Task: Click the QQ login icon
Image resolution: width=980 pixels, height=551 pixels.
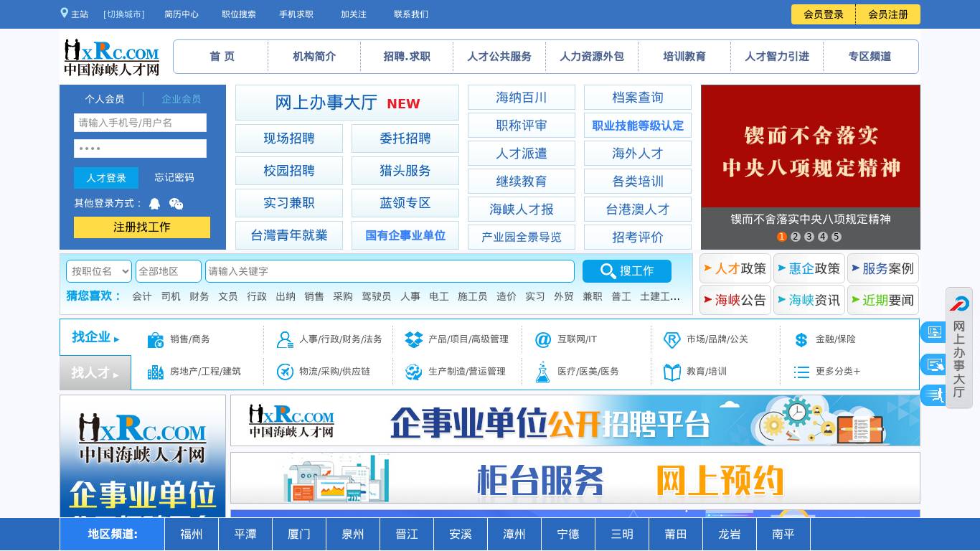Action: coord(155,204)
